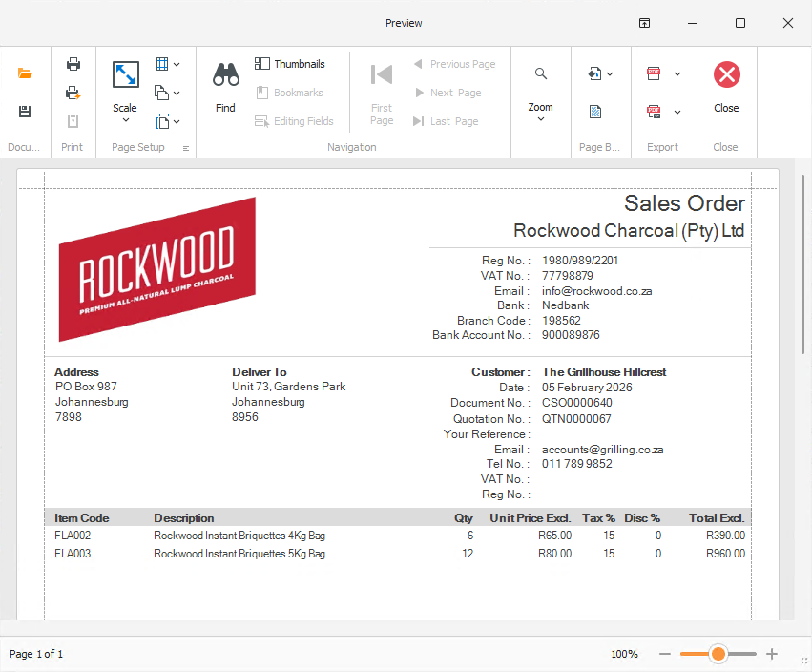Zoom out with the minus button
This screenshot has height=672, width=812.
[x=665, y=654]
